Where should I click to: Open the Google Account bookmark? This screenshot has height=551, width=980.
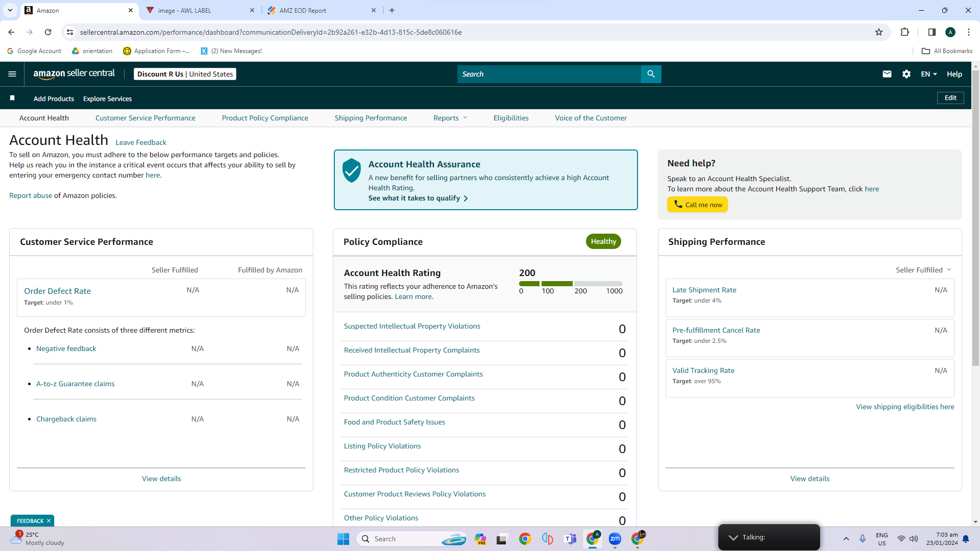(x=34, y=51)
